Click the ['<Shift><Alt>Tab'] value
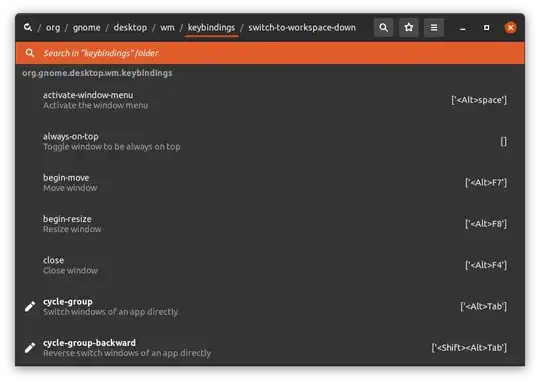 pyautogui.click(x=469, y=348)
